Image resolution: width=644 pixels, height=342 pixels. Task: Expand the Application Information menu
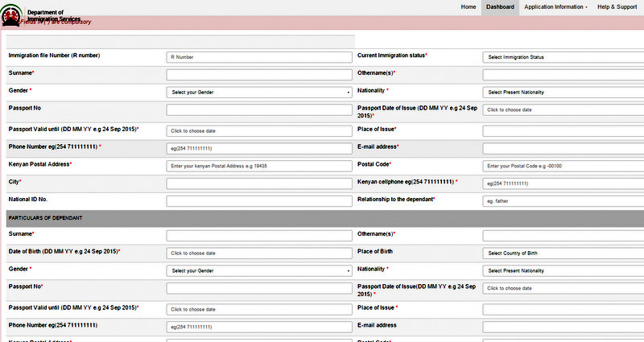tap(555, 6)
